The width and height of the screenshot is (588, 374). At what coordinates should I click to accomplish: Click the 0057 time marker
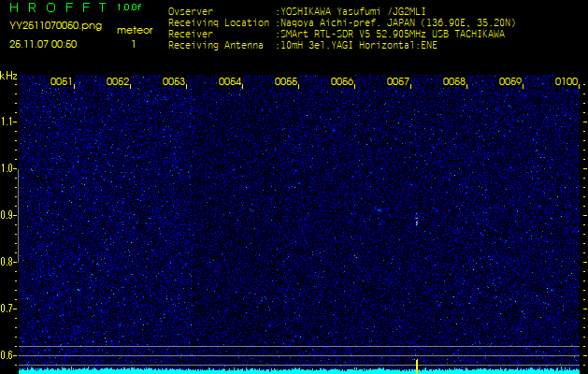(398, 82)
